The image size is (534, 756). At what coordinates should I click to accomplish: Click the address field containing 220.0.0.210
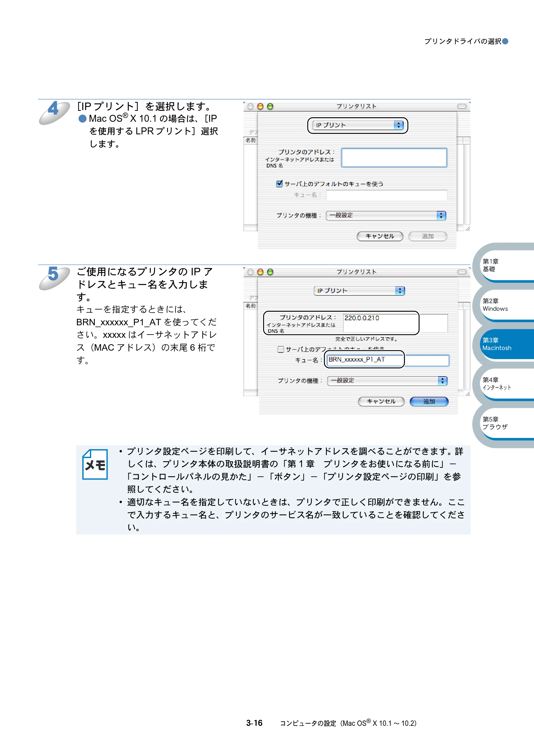pos(395,323)
